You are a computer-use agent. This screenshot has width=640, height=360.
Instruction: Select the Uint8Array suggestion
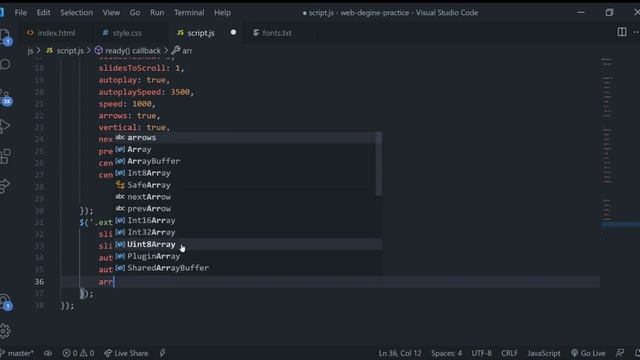click(248, 244)
